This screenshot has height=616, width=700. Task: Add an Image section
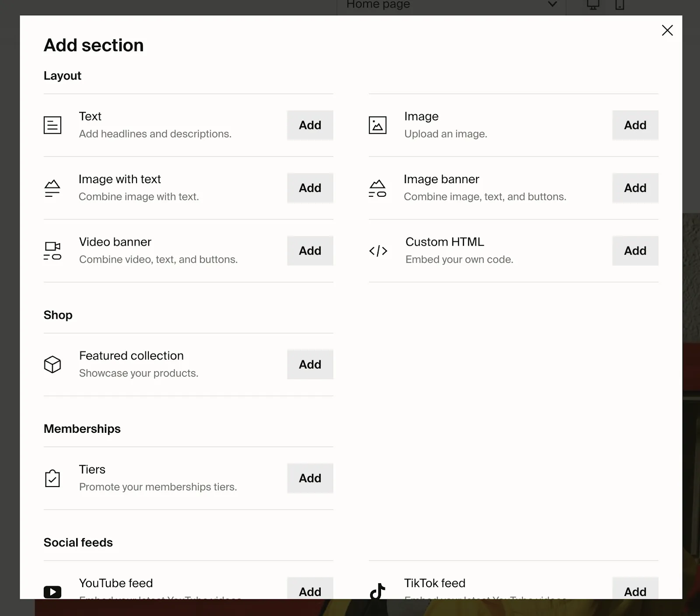pyautogui.click(x=635, y=125)
